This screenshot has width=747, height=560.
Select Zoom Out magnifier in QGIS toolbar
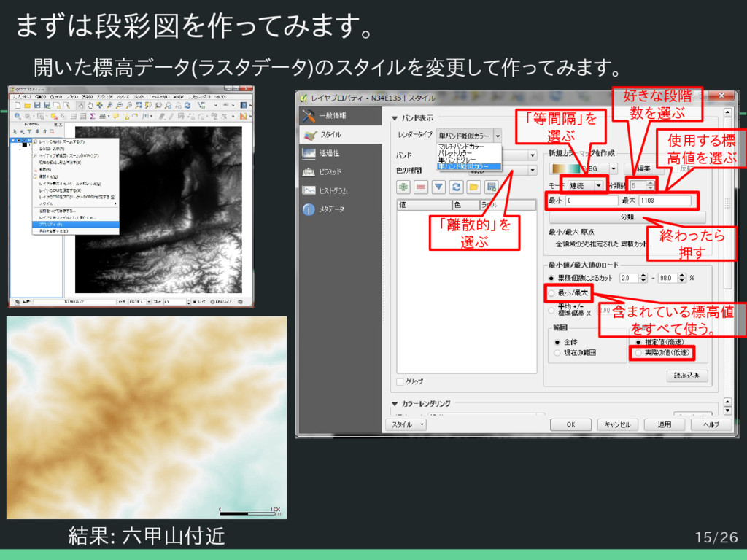(x=119, y=105)
